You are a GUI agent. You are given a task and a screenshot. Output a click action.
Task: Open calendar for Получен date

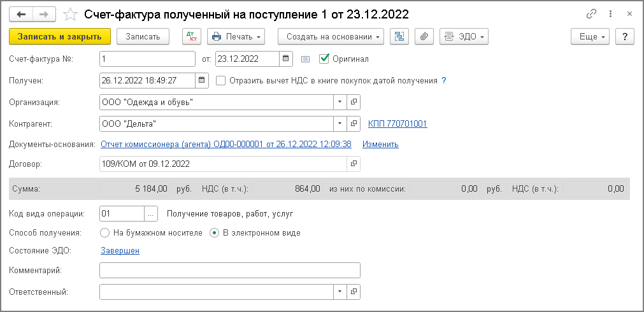click(x=202, y=80)
